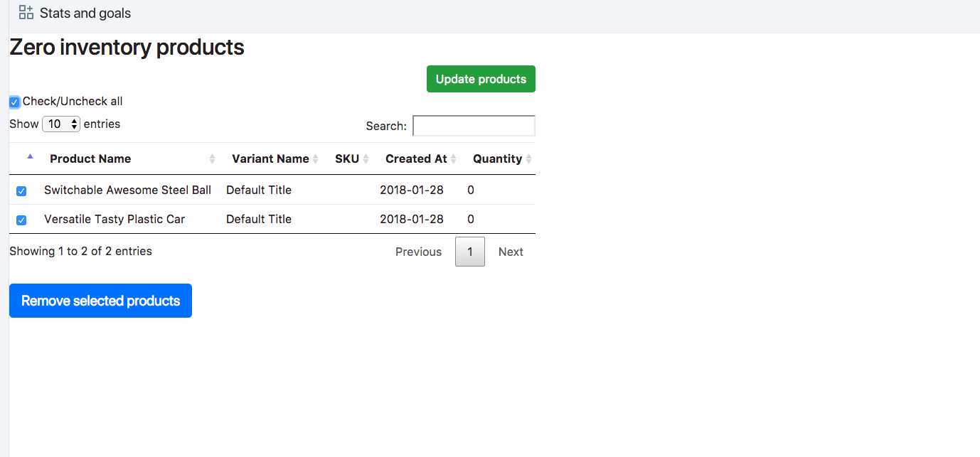
Task: Toggle the Check/Uncheck all checkbox
Action: tap(14, 102)
